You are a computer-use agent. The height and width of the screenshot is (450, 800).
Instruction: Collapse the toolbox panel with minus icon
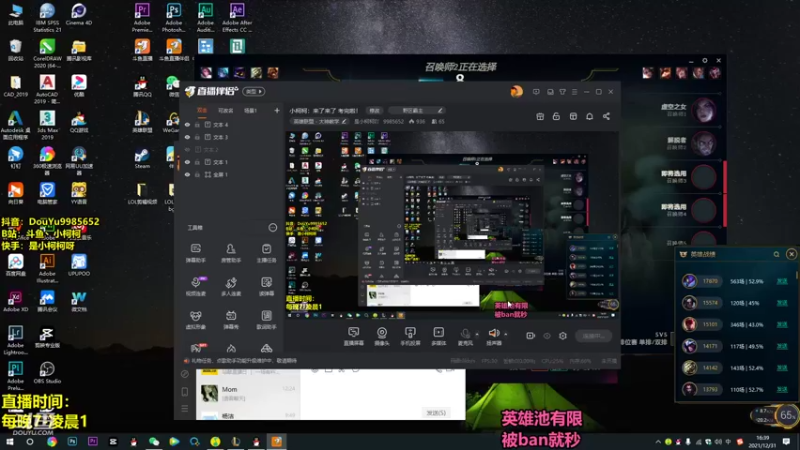point(273,228)
